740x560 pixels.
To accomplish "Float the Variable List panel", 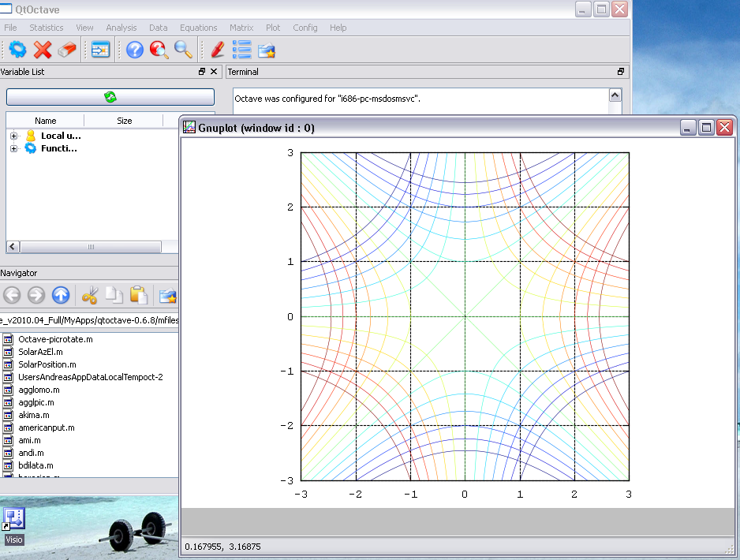I will point(202,72).
